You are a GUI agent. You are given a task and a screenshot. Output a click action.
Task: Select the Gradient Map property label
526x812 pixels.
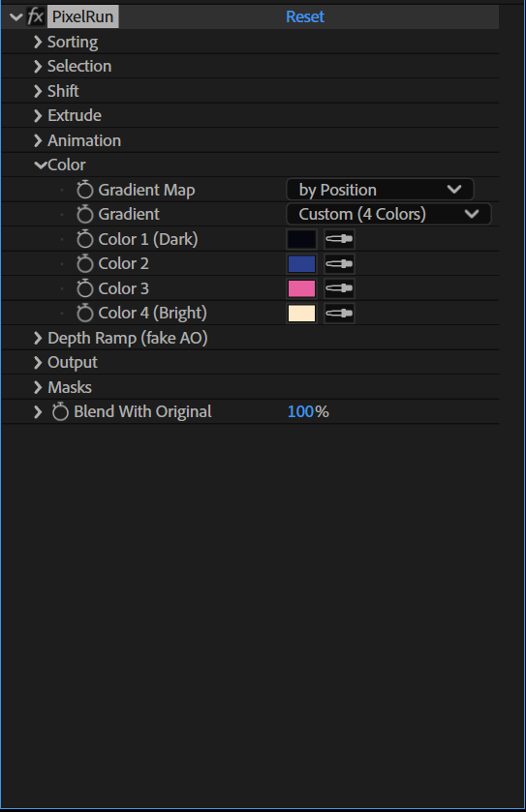click(x=146, y=190)
